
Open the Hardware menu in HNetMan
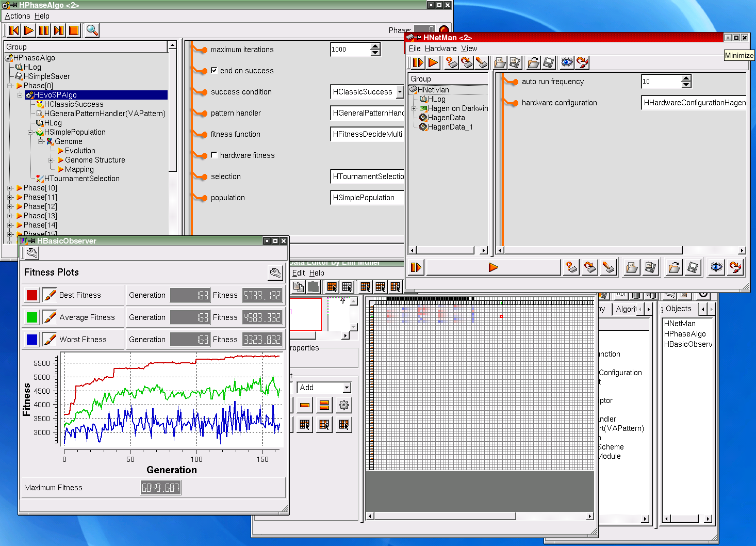[440, 49]
